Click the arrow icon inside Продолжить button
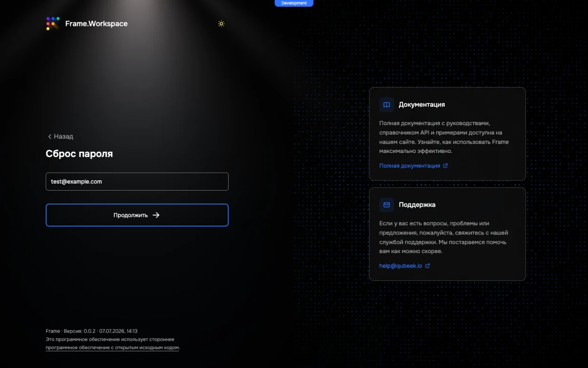This screenshot has height=368, width=588. [x=156, y=215]
